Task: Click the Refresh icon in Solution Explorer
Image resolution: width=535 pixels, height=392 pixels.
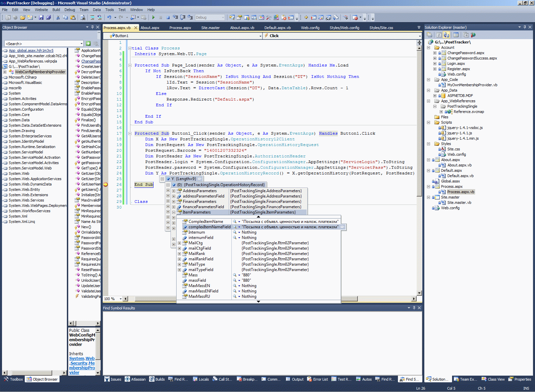Action: coord(439,35)
